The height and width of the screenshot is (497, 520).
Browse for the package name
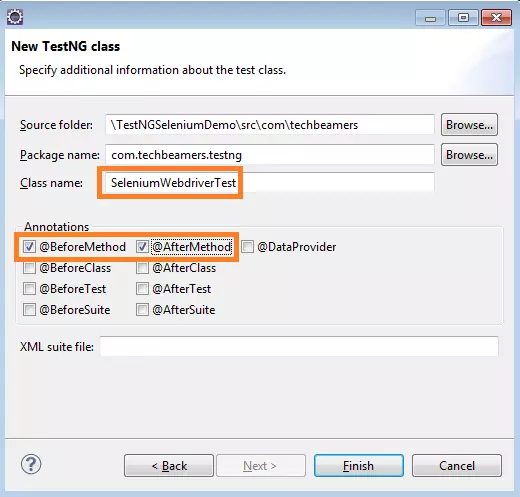(469, 155)
